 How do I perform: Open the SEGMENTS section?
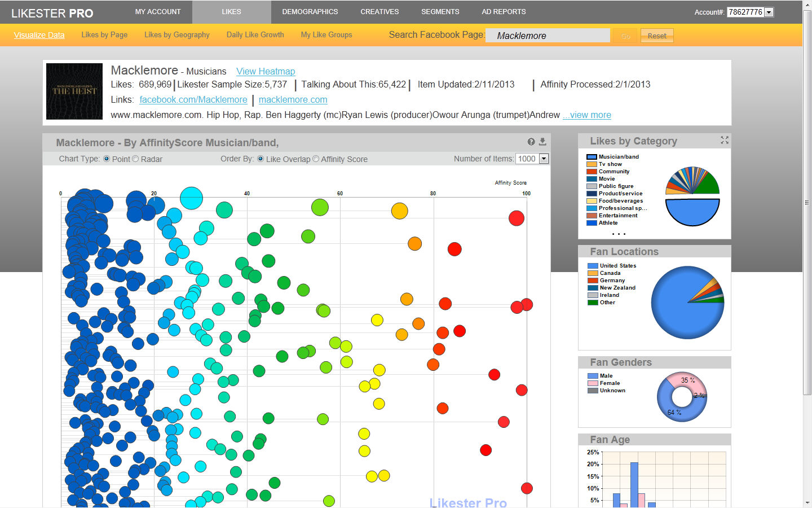tap(440, 12)
